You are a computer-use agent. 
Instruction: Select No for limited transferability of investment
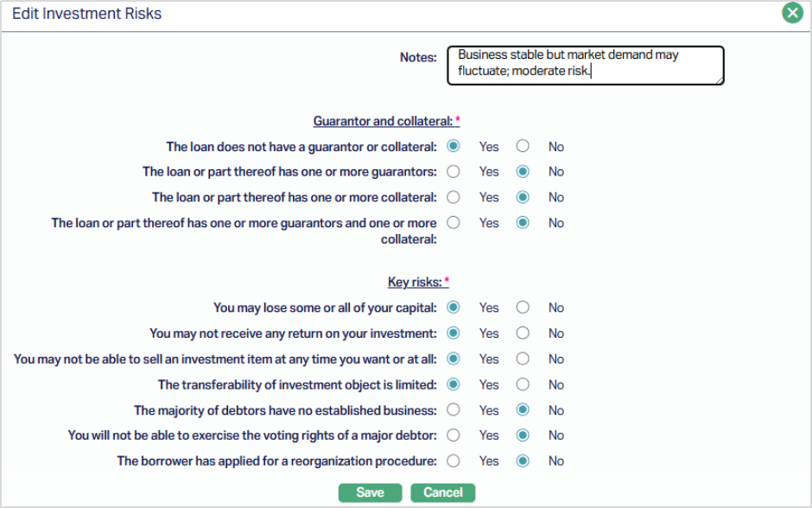[523, 384]
